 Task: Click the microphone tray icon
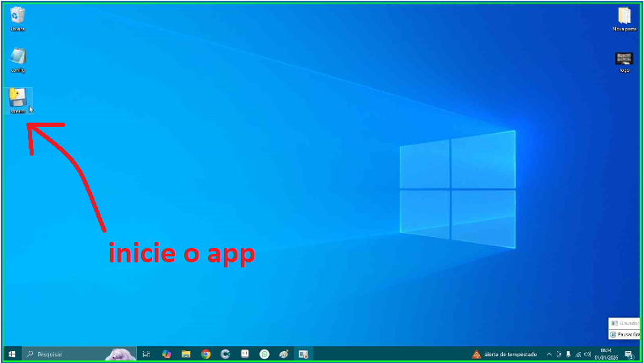(569, 354)
